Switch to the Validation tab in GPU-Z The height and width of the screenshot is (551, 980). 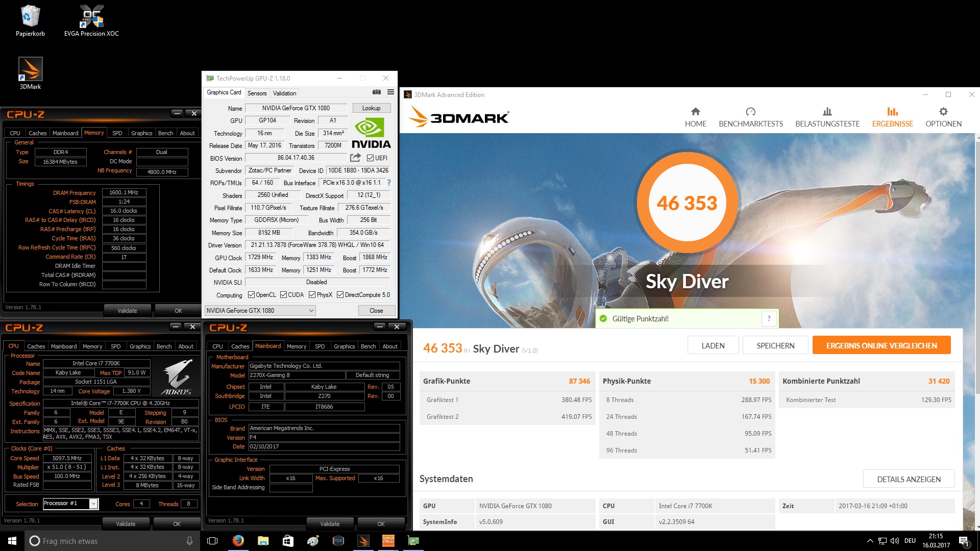(x=284, y=93)
